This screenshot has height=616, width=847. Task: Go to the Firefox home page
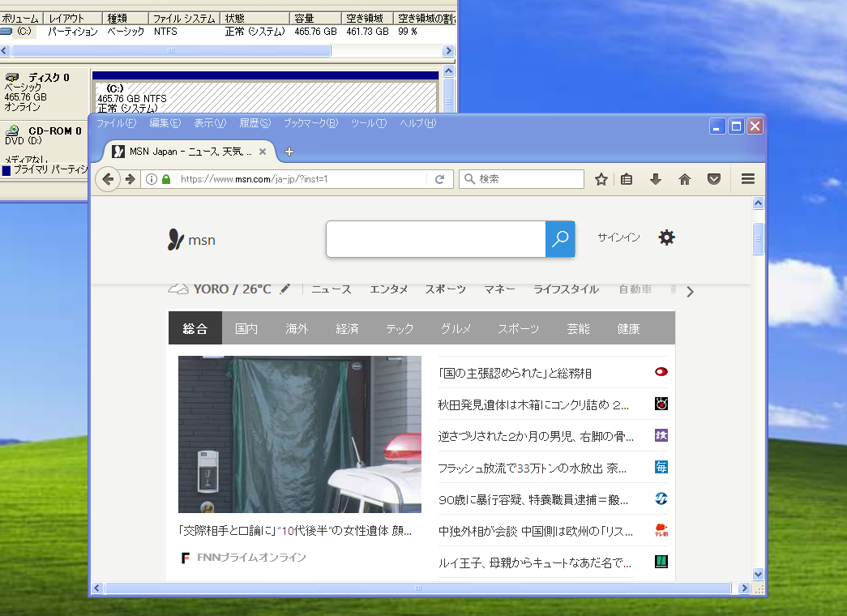click(x=685, y=178)
